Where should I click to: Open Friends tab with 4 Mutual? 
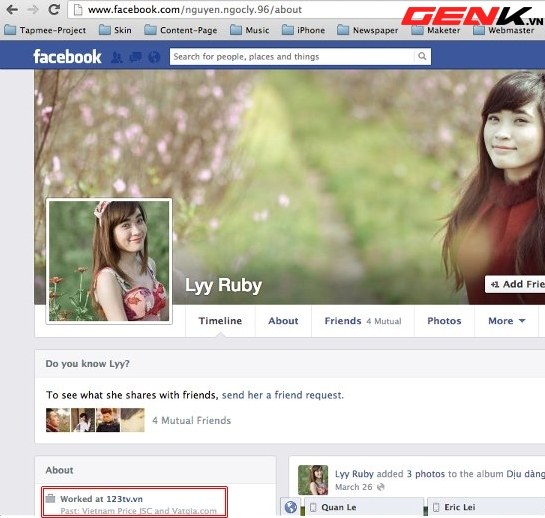[x=363, y=321]
